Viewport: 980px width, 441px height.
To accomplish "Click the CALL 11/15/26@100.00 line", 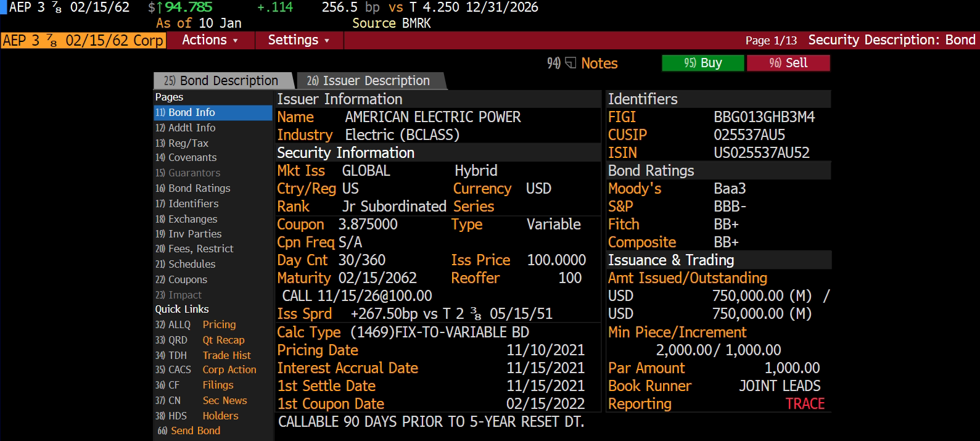I will coord(357,295).
